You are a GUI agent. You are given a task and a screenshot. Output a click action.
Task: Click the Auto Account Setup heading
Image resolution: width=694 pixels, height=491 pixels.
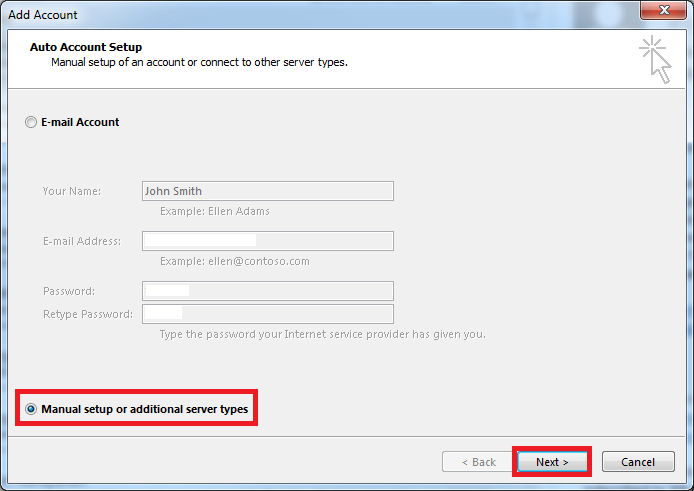coord(86,47)
